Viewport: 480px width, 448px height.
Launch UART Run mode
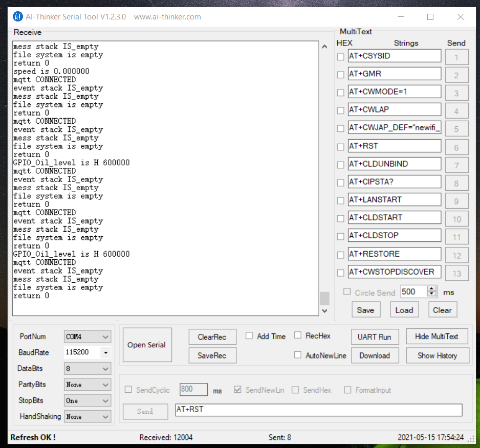coord(375,337)
